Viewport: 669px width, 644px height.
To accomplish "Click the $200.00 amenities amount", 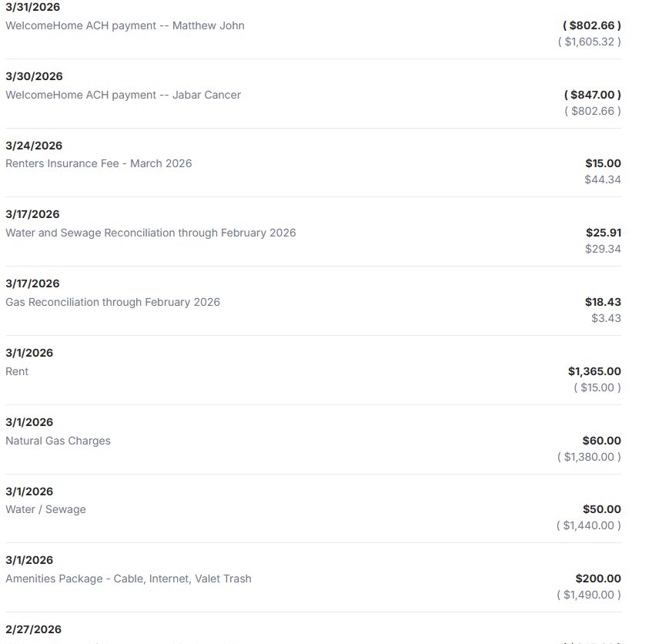I will pyautogui.click(x=598, y=579).
